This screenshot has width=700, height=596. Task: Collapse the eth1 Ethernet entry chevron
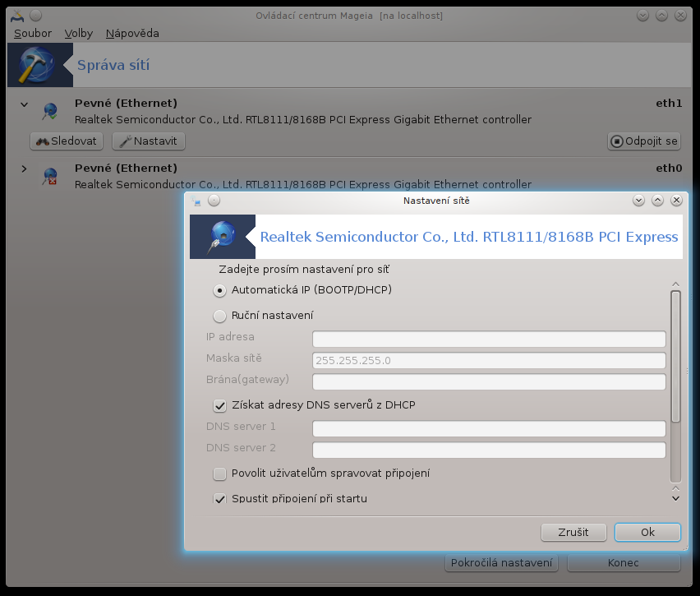click(x=24, y=104)
